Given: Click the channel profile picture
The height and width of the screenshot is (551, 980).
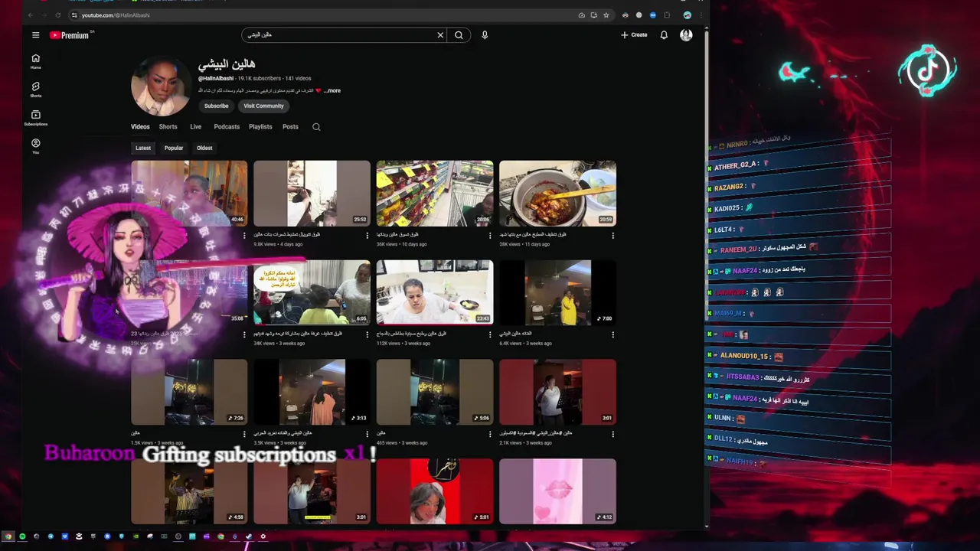Looking at the screenshot, I should coord(161,85).
